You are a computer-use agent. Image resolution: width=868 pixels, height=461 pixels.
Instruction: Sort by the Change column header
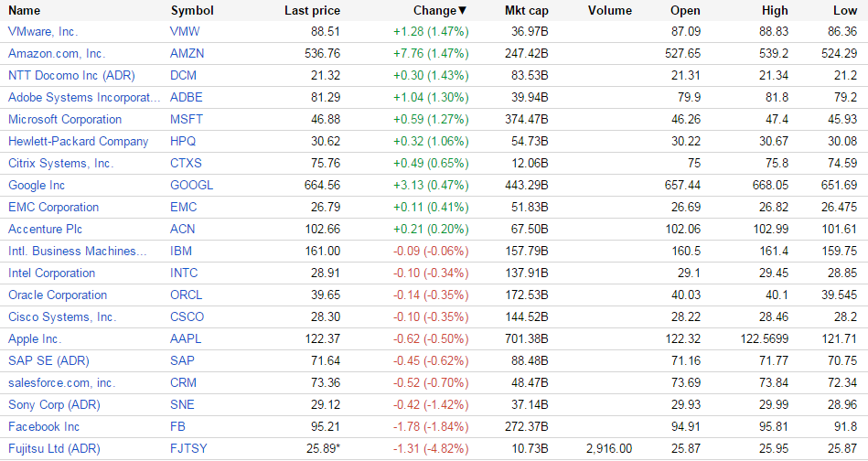434,10
